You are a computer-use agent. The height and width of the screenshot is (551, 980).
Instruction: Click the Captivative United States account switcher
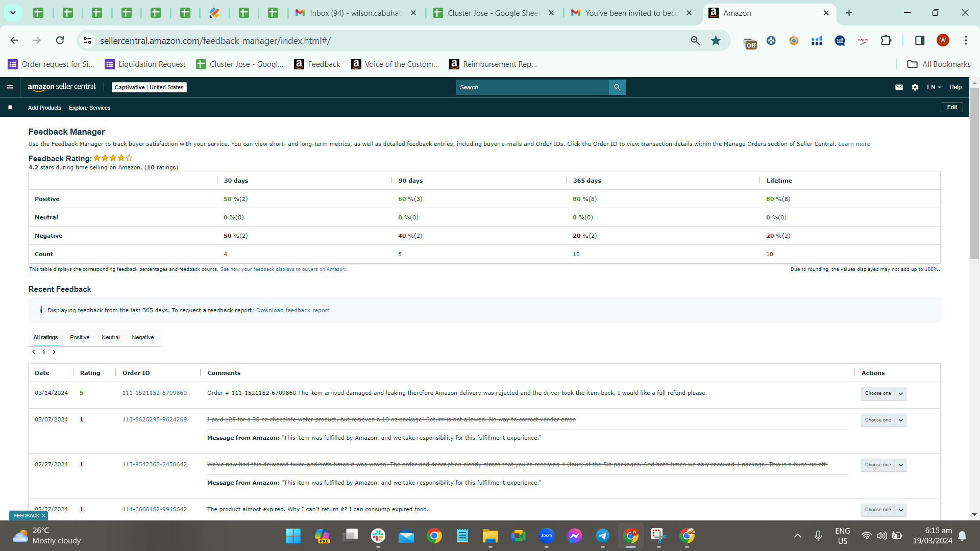(149, 87)
